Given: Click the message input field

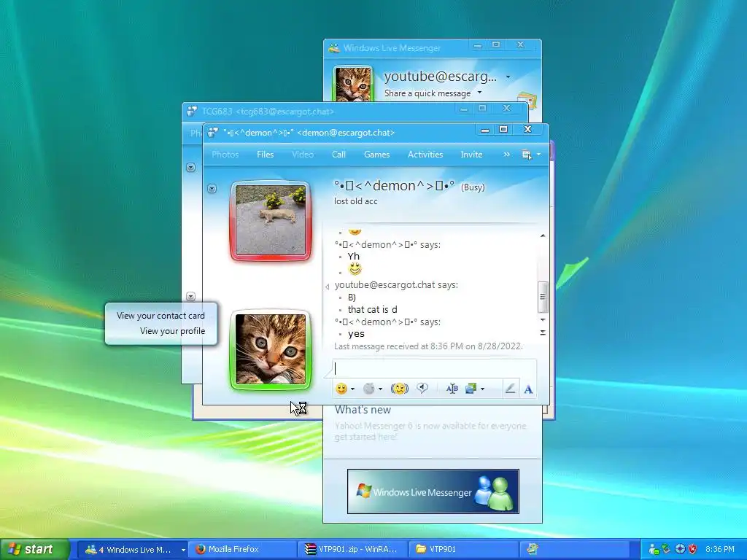Looking at the screenshot, I should (435, 368).
